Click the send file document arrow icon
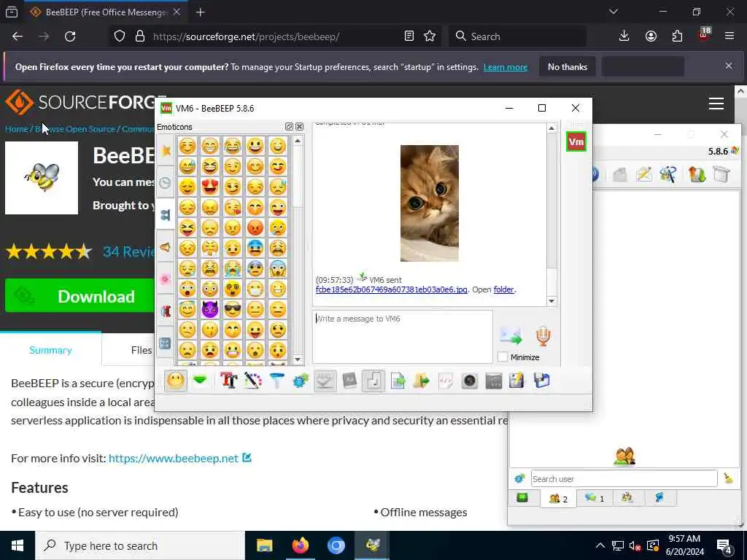This screenshot has height=560, width=747. [398, 381]
